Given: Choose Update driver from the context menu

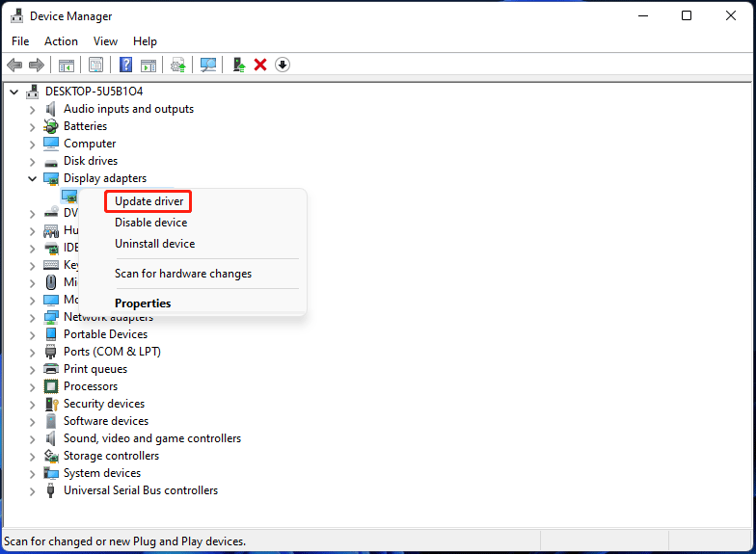Looking at the screenshot, I should click(148, 201).
